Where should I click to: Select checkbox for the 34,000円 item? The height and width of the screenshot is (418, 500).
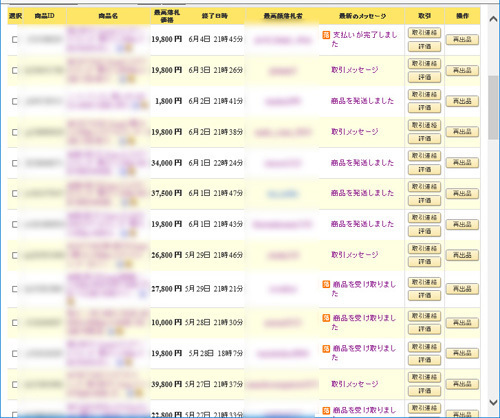click(15, 163)
